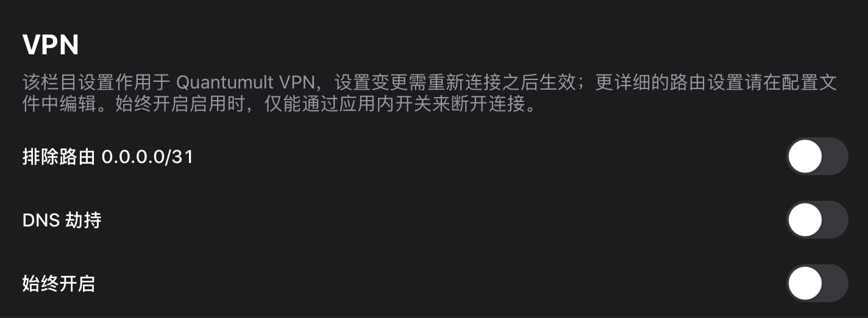Click the white knob of 排除路由 switch
The image size is (868, 318).
[x=805, y=157]
